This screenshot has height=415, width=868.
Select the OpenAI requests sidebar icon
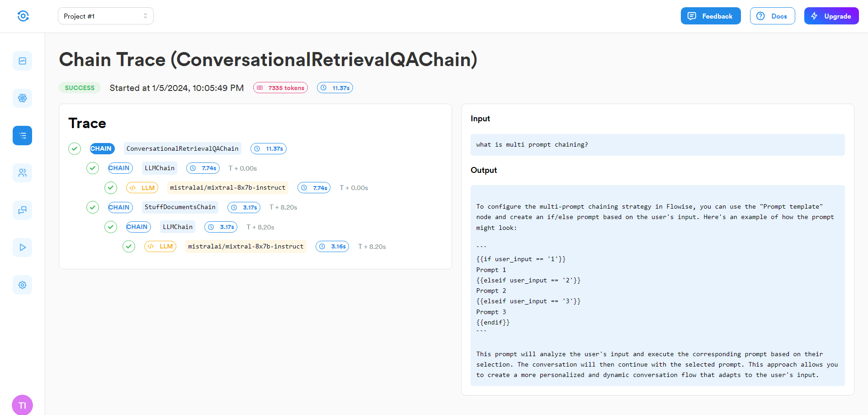click(x=22, y=98)
